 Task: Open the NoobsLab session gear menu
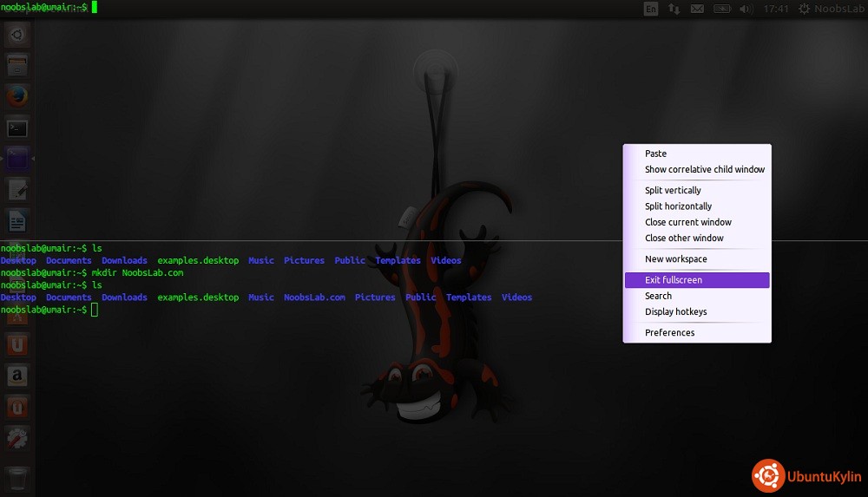click(x=828, y=9)
